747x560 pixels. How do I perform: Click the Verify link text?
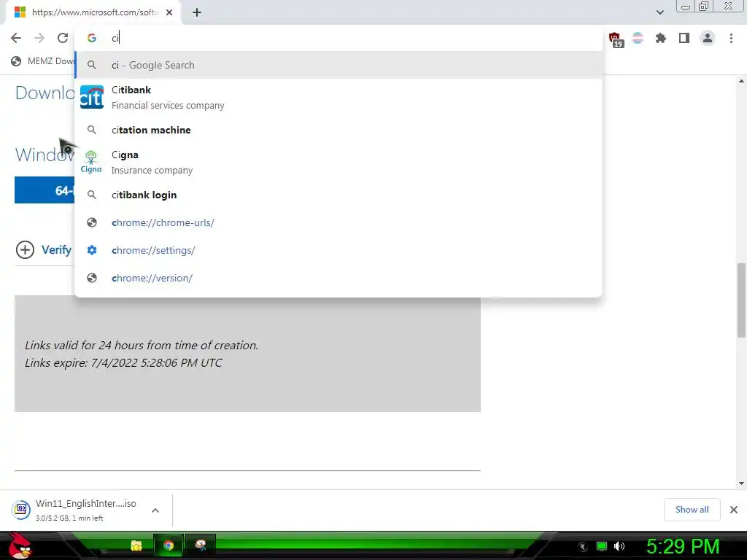tap(56, 249)
